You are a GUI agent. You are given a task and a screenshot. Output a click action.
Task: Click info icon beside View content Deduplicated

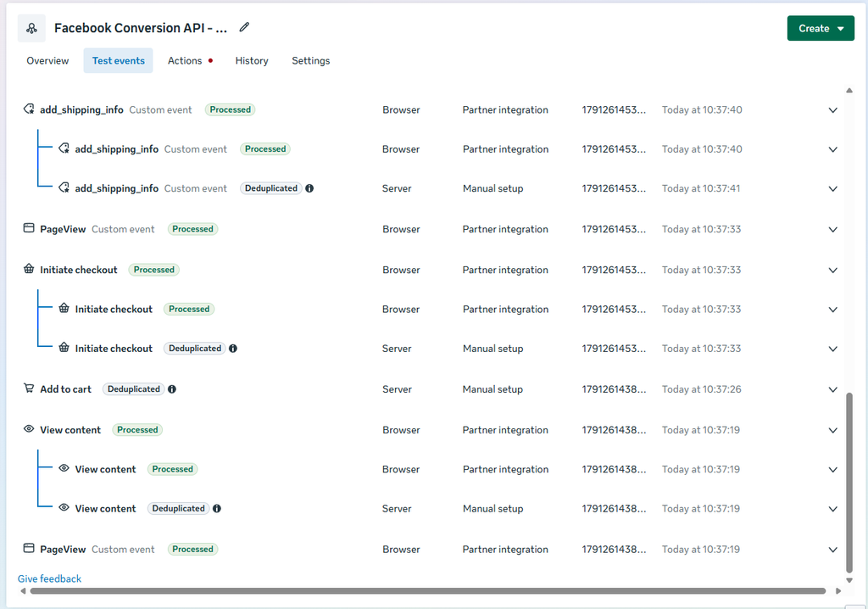coord(217,509)
